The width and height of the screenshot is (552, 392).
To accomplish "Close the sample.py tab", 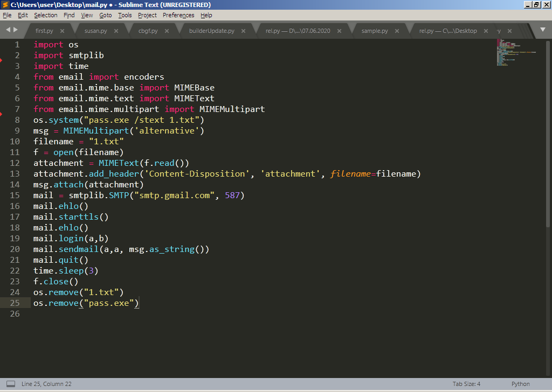I will pyautogui.click(x=397, y=31).
